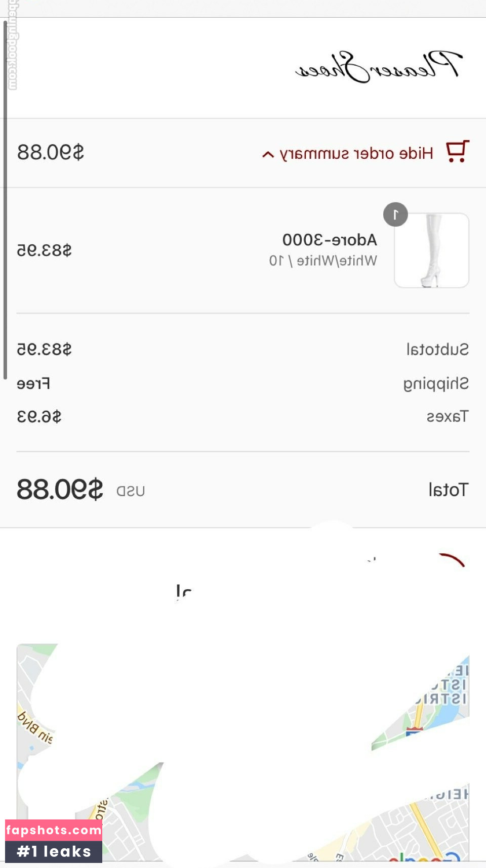Click the fapshots.com watermark banner
The image size is (486, 868).
(x=54, y=841)
